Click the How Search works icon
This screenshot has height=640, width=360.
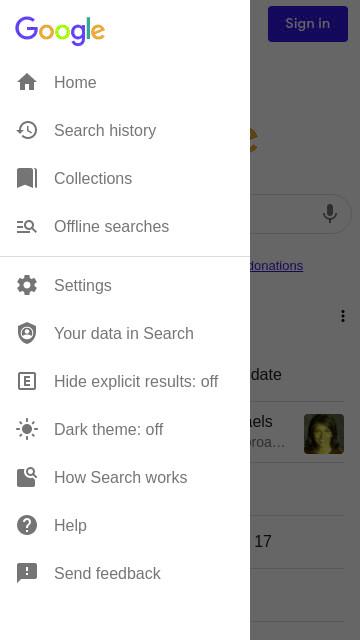click(27, 477)
